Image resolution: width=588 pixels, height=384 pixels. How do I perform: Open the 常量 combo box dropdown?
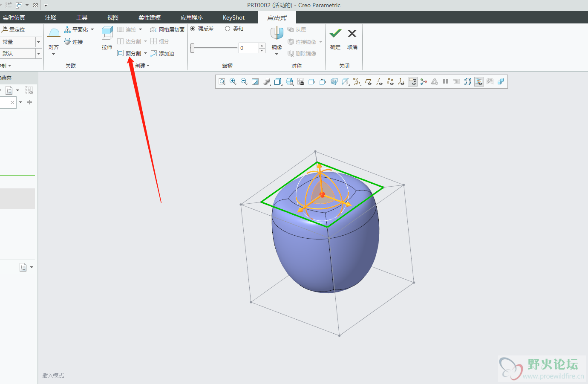coord(38,42)
